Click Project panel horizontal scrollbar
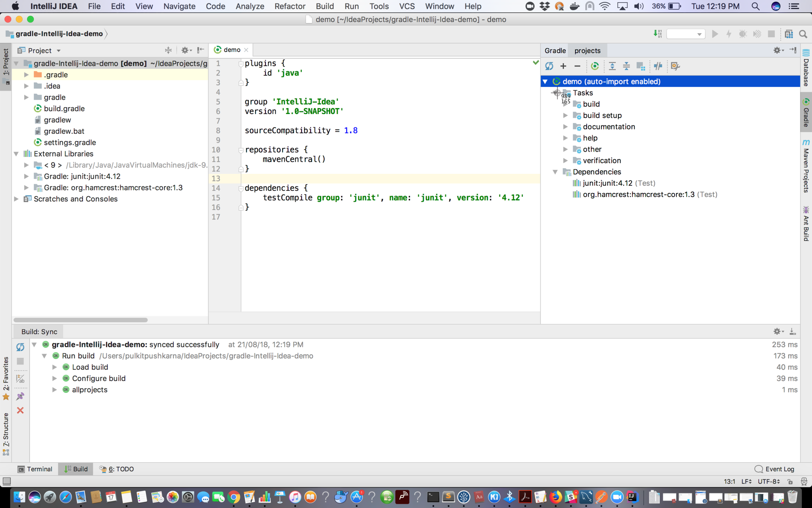This screenshot has height=508, width=812. coord(80,320)
